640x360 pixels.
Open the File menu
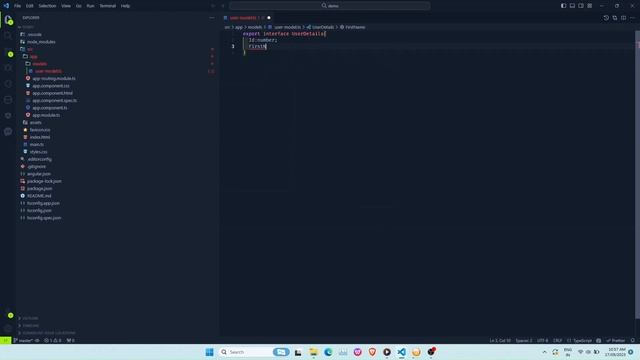[18, 6]
